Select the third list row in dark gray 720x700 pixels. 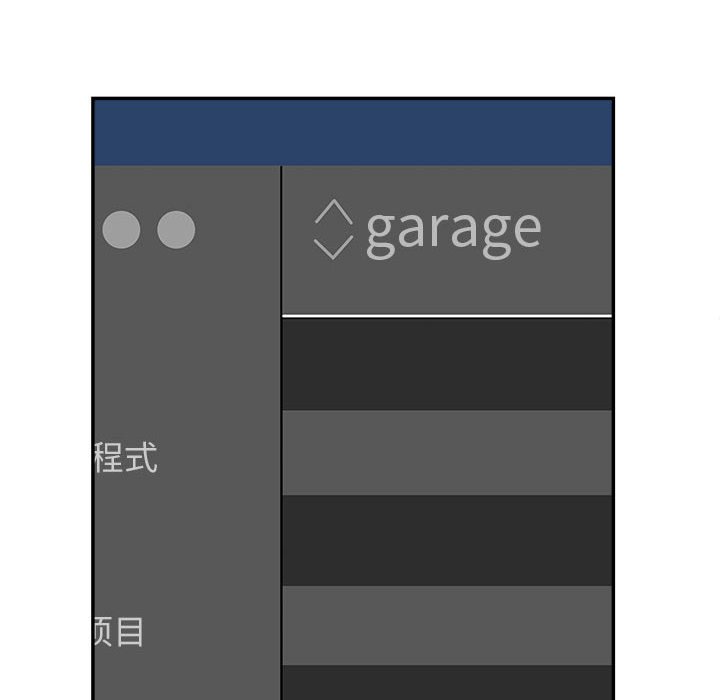[447, 540]
